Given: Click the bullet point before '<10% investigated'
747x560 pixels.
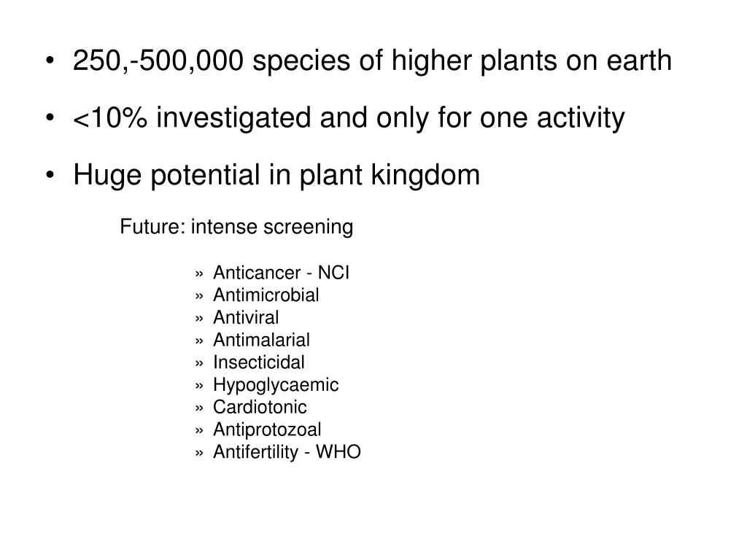Looking at the screenshot, I should [x=50, y=117].
